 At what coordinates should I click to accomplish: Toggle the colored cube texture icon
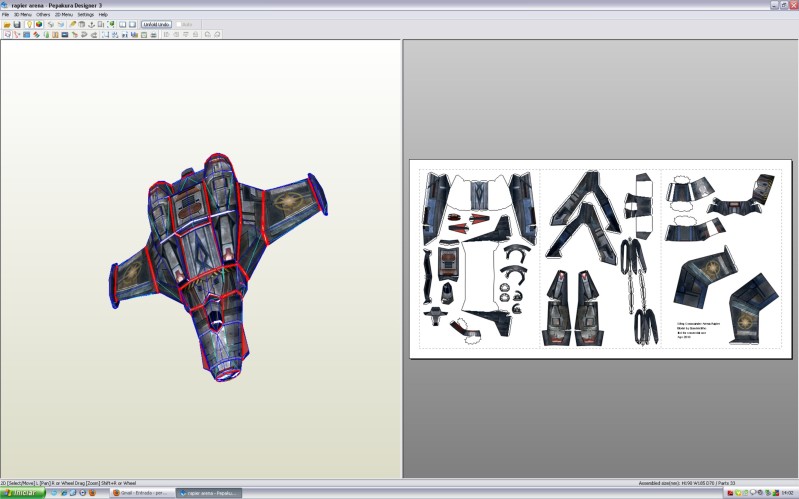click(x=37, y=24)
